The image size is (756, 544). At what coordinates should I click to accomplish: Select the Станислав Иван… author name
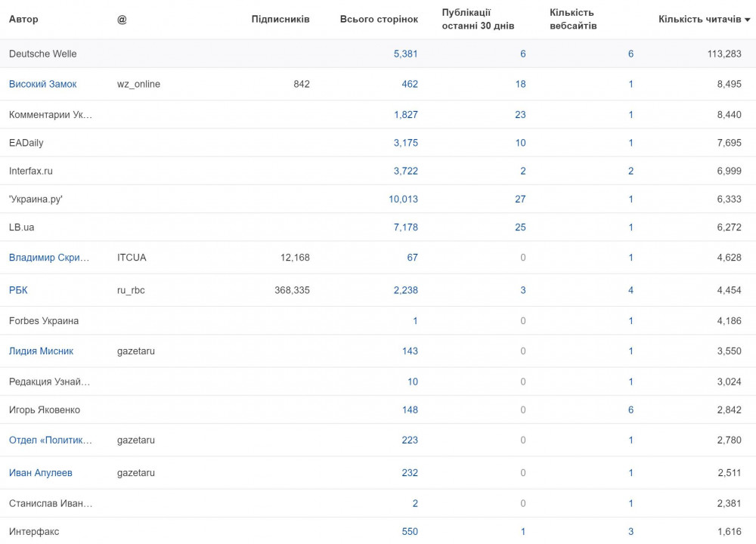[x=51, y=503]
